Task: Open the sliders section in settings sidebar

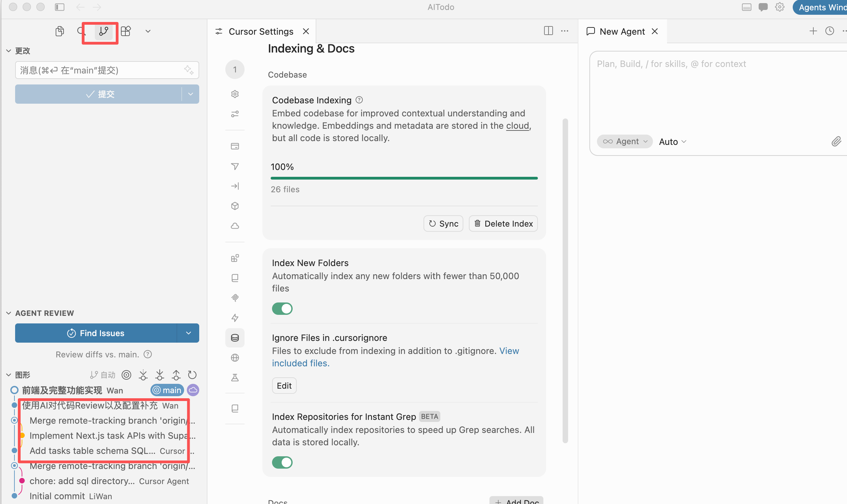Action: [x=235, y=114]
